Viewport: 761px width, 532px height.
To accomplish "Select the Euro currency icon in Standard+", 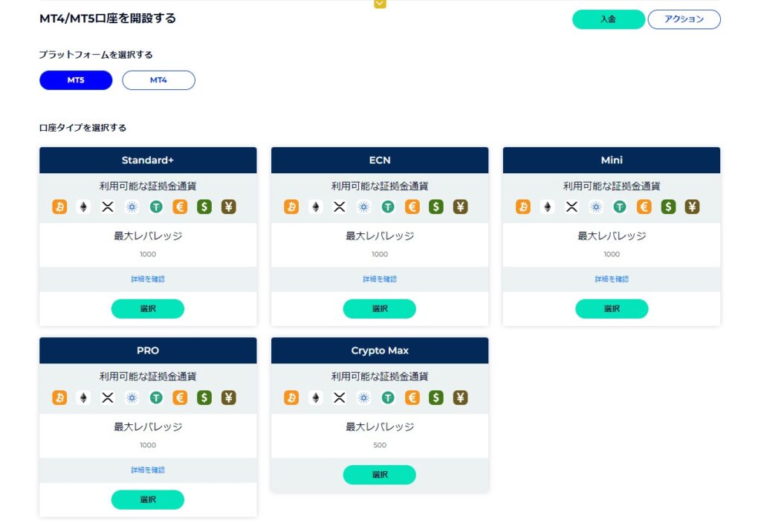I will point(179,207).
